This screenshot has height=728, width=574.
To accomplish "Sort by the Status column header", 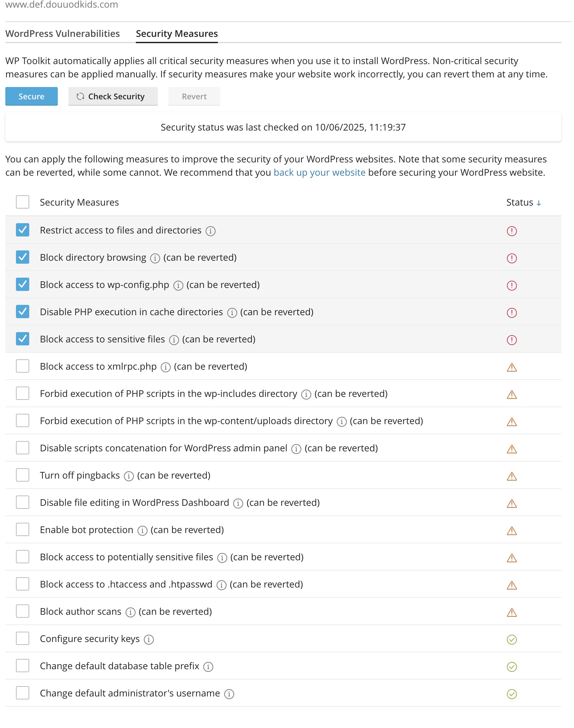I will click(x=523, y=203).
